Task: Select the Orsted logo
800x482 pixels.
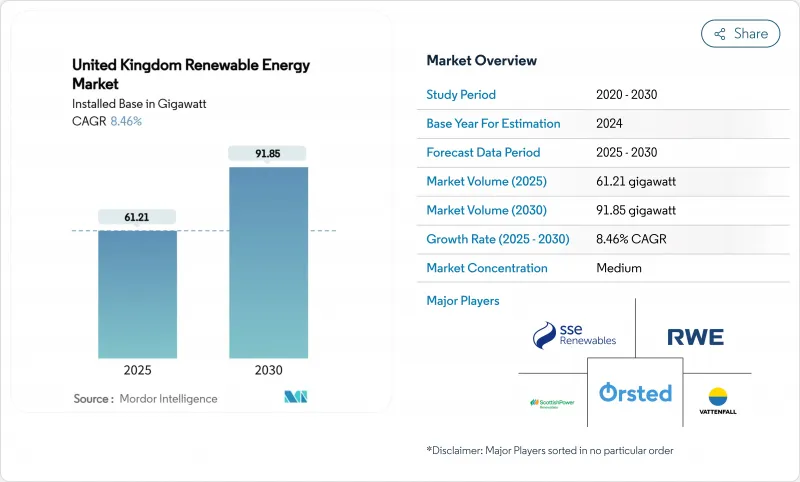Action: [x=635, y=393]
